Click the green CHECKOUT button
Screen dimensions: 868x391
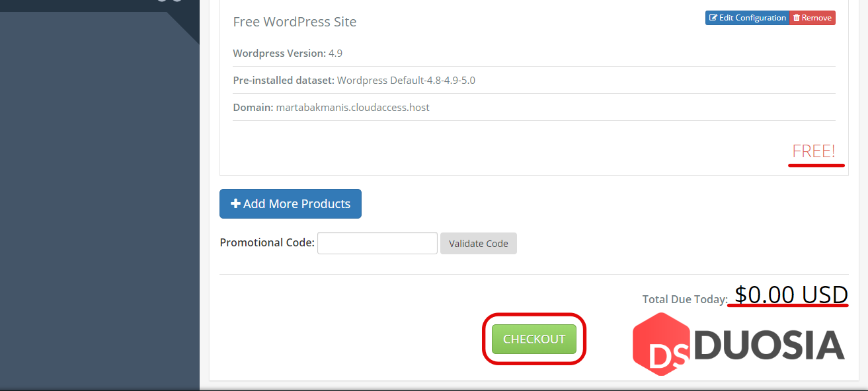533,339
